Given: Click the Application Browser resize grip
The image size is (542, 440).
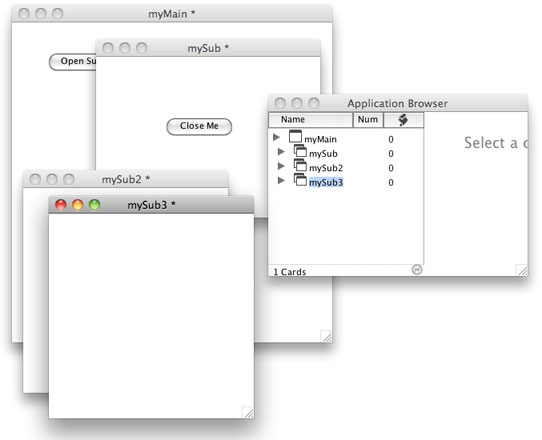Looking at the screenshot, I should click(x=522, y=270).
